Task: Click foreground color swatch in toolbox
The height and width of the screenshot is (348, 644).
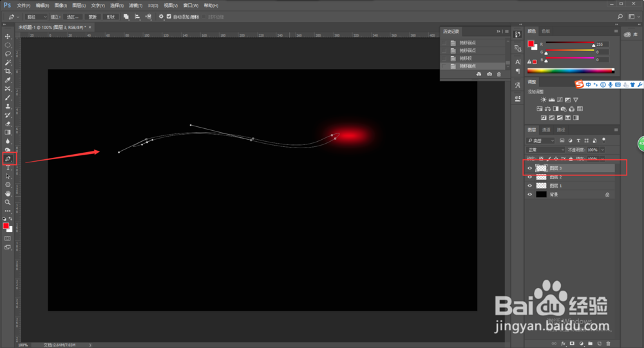Action: 6,226
